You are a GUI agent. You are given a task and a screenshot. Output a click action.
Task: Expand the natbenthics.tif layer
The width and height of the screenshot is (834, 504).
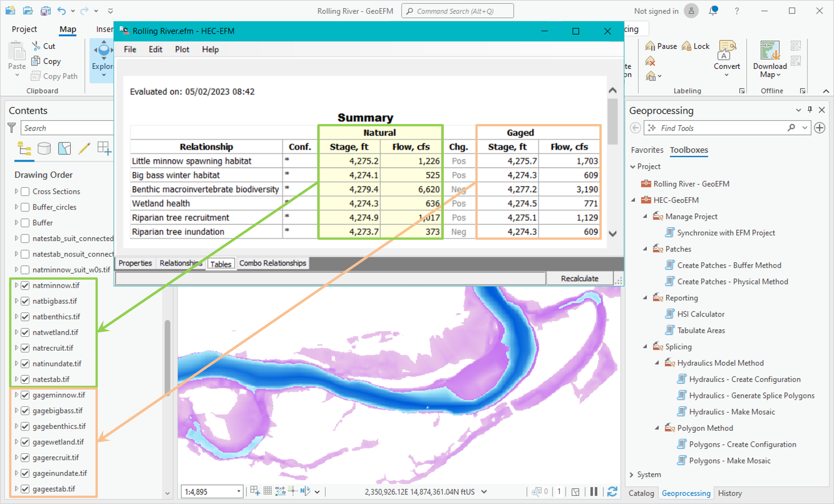pos(16,317)
